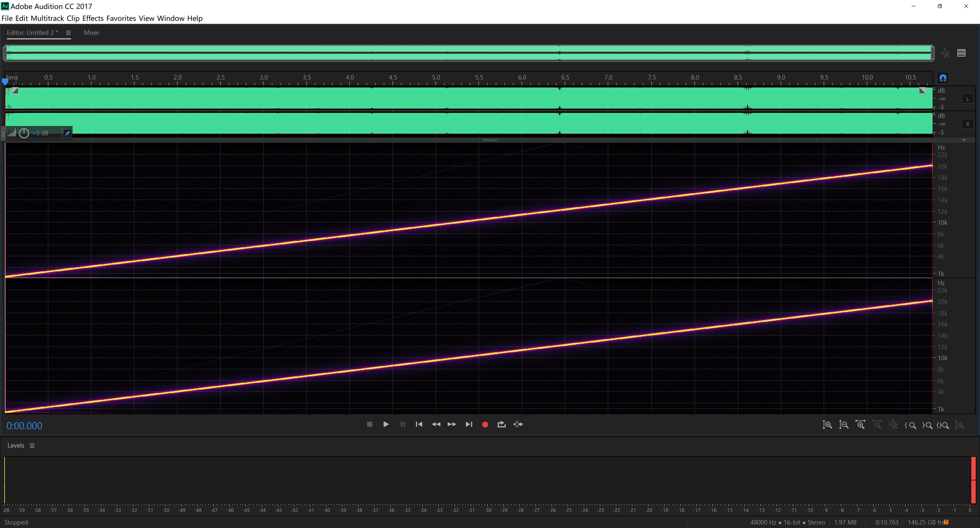Switch to the Mixer tab
Image resolution: width=980 pixels, height=528 pixels.
tap(91, 33)
